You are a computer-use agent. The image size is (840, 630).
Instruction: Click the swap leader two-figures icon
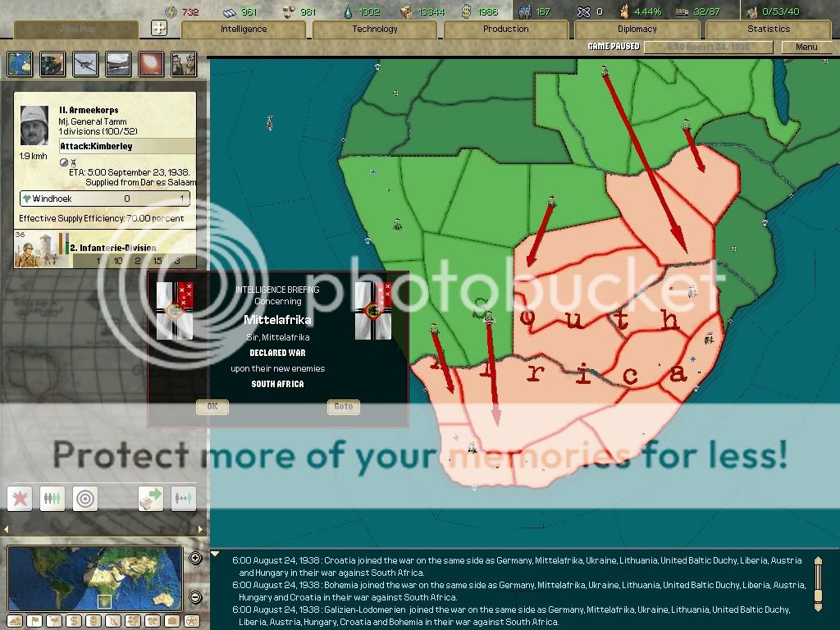point(184,499)
